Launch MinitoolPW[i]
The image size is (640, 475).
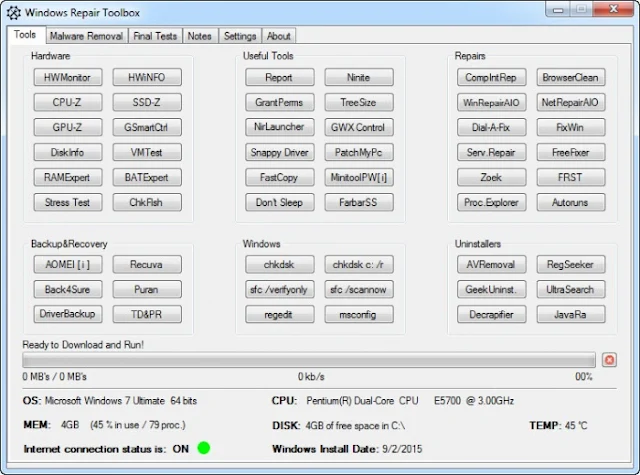coord(359,177)
